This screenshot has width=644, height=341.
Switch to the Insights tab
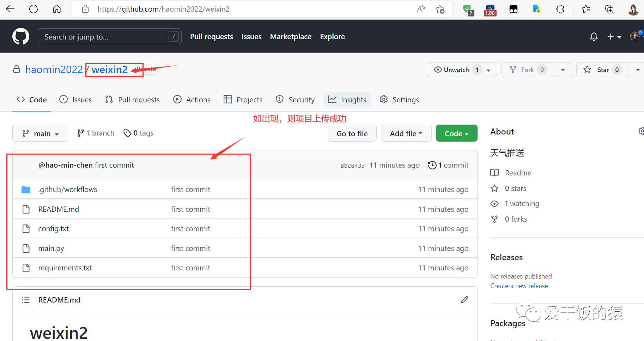pos(347,100)
